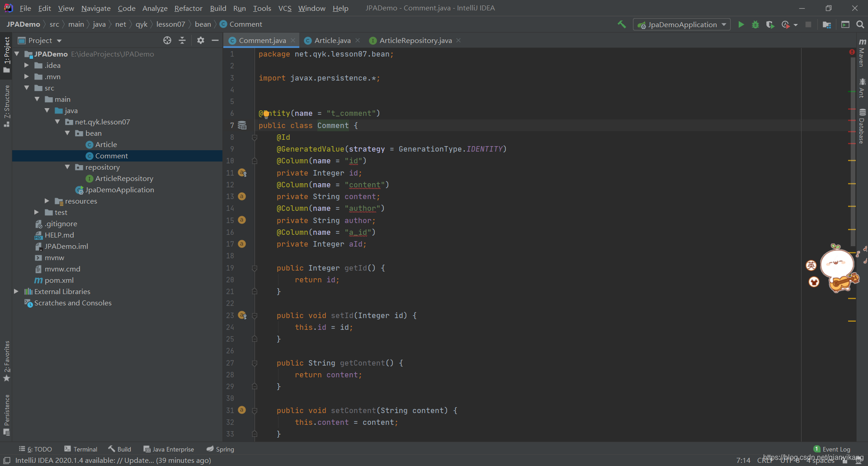Open Event Log from status bar
The image size is (868, 466).
(x=832, y=449)
